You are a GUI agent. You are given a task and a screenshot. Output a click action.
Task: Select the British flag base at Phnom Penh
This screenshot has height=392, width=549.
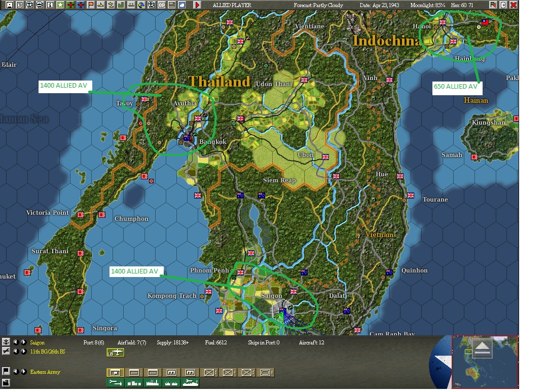point(240,272)
